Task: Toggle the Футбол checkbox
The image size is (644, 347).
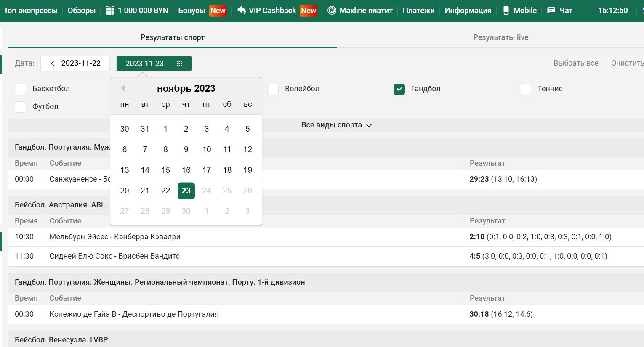Action: coord(21,107)
